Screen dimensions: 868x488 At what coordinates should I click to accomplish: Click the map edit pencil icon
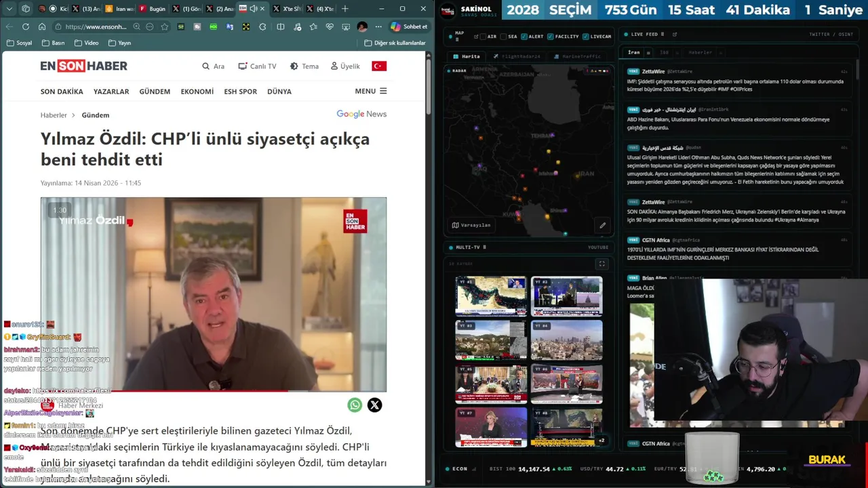[601, 225]
